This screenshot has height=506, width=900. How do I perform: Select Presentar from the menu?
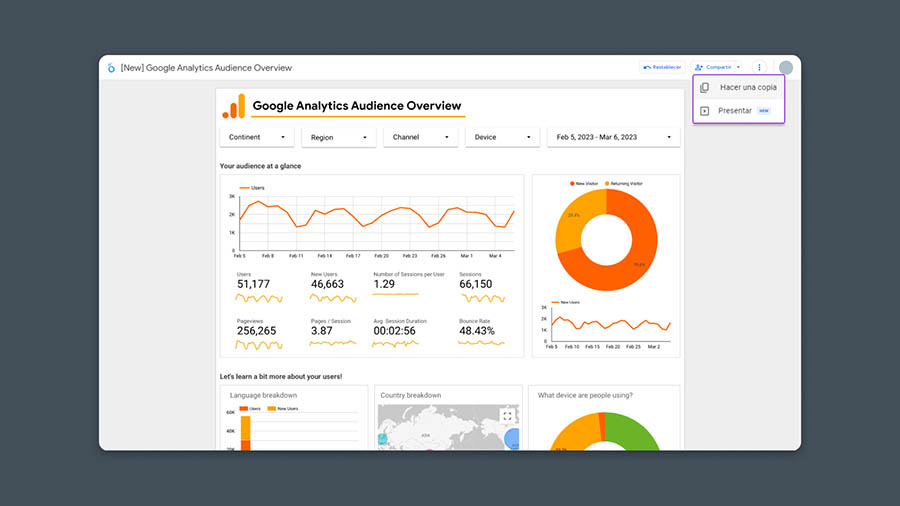point(735,111)
